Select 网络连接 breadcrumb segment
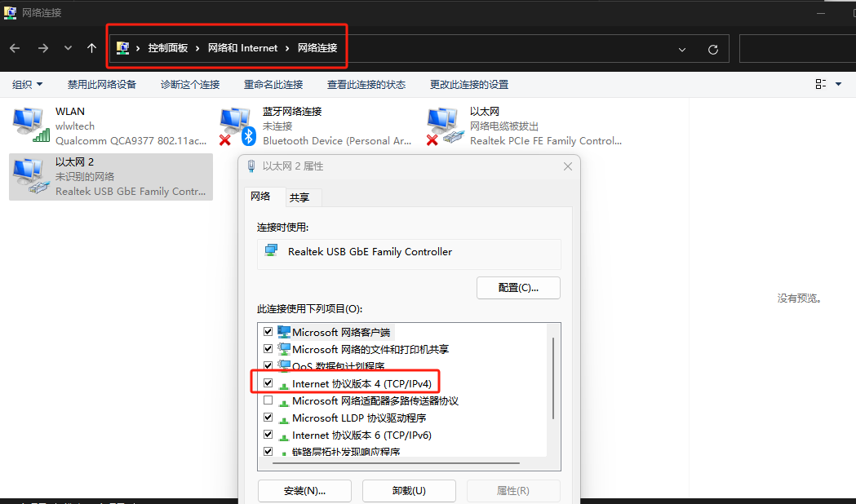 (317, 48)
